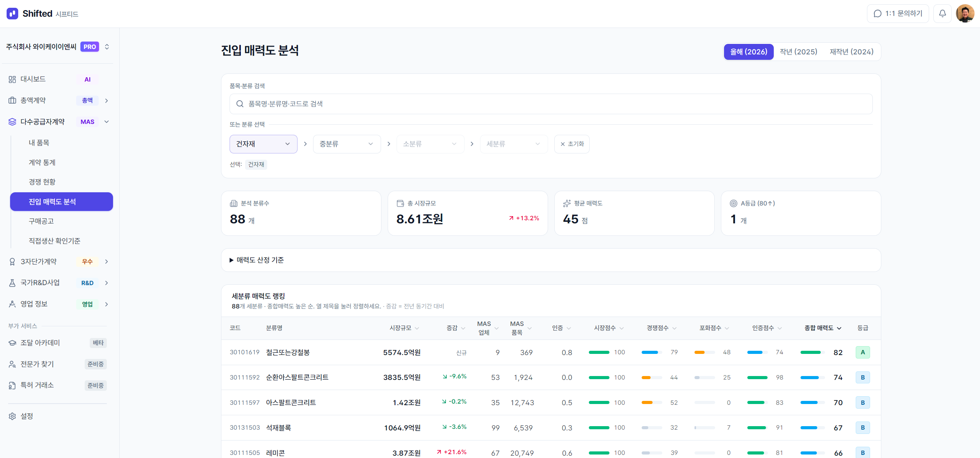Open 대시보드 dashboard icon
Viewport: 980px width, 458px height.
(12, 79)
